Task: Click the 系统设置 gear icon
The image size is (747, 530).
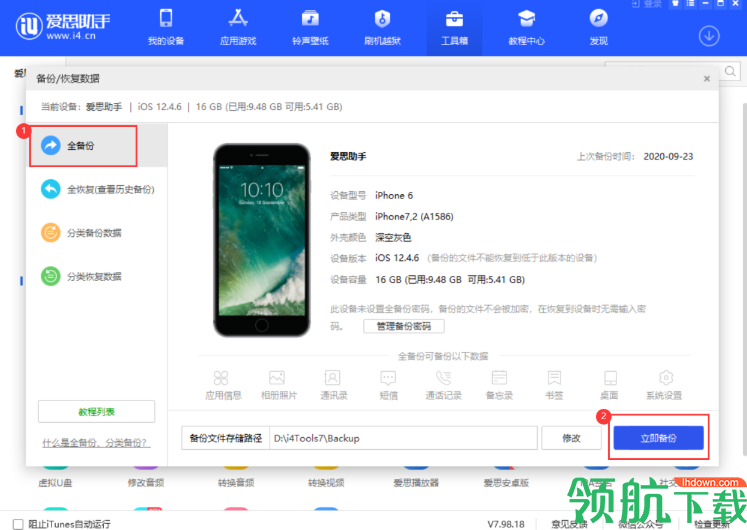Action: click(x=666, y=378)
